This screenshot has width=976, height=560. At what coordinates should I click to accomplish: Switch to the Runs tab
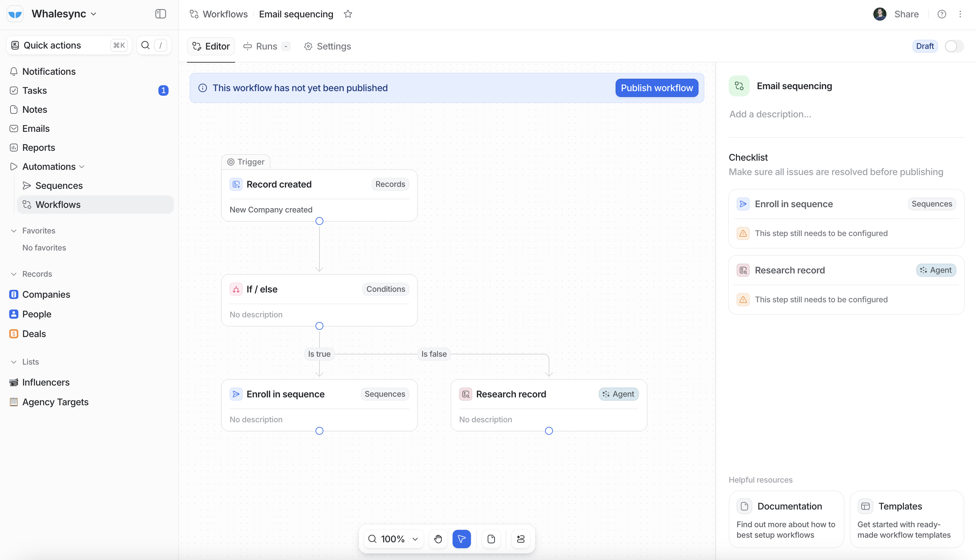pos(266,46)
